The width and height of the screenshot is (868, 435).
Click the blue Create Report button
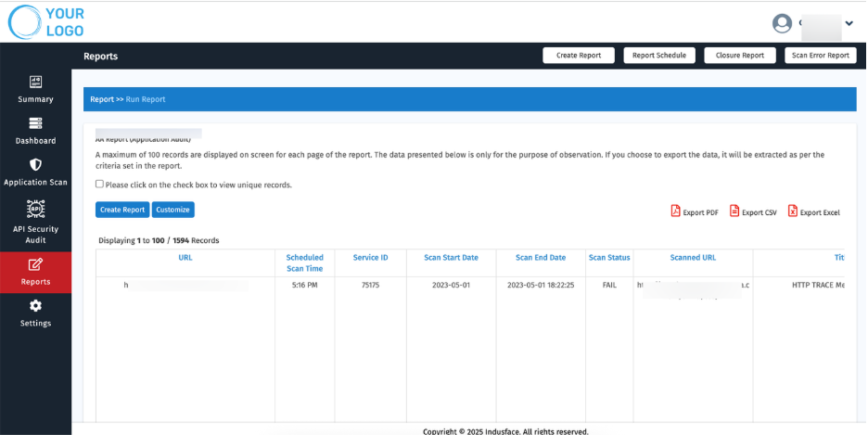point(122,210)
